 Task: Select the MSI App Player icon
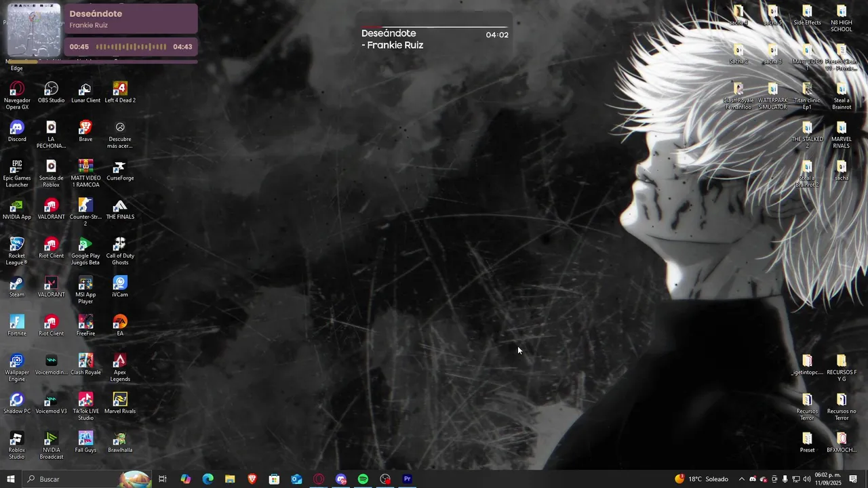(x=85, y=291)
